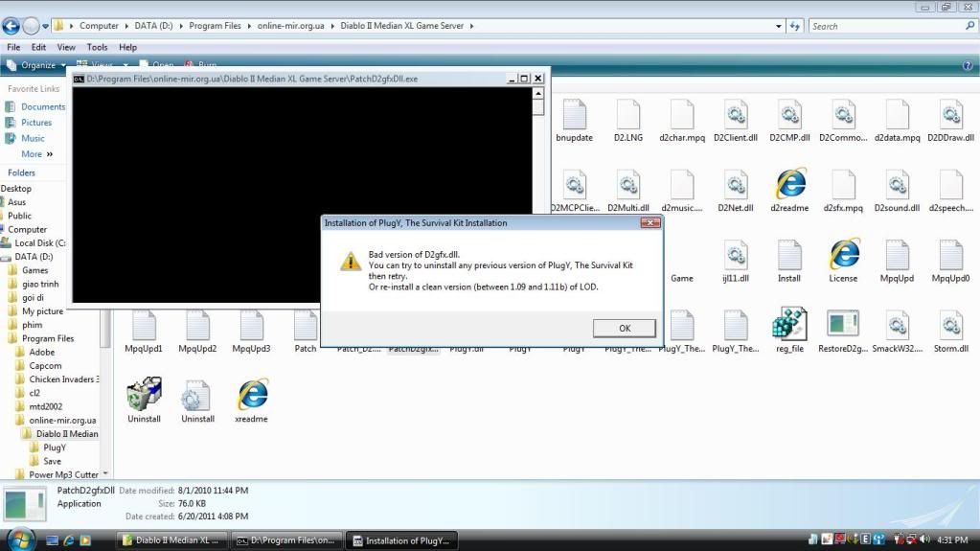Select Games folder in tree
This screenshot has width=980, height=551.
(x=34, y=270)
